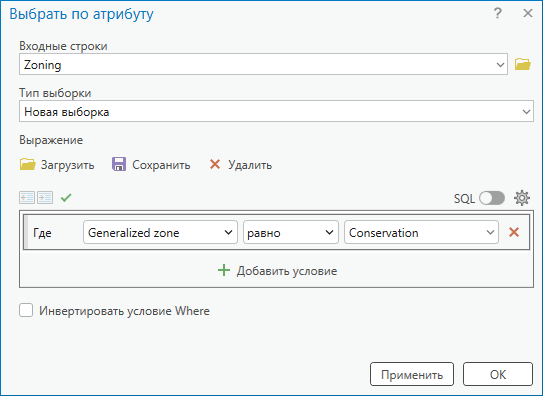Screen dimensions: 543x396
Task: Click the group clauses (indent) icon
Action: tap(45, 198)
